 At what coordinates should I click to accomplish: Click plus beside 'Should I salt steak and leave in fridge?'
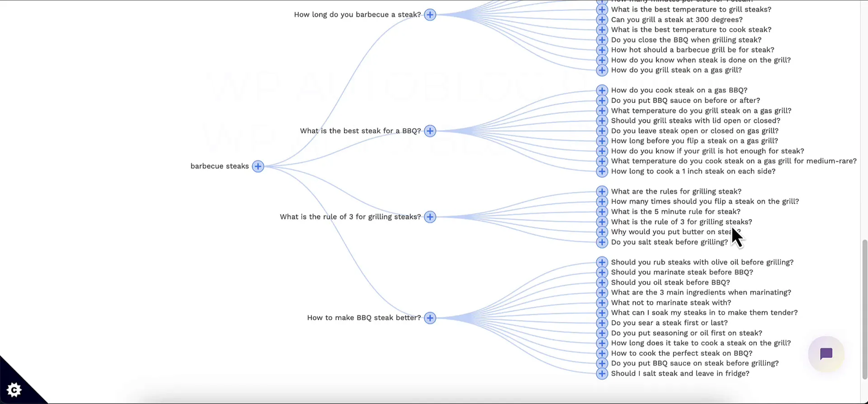(602, 374)
